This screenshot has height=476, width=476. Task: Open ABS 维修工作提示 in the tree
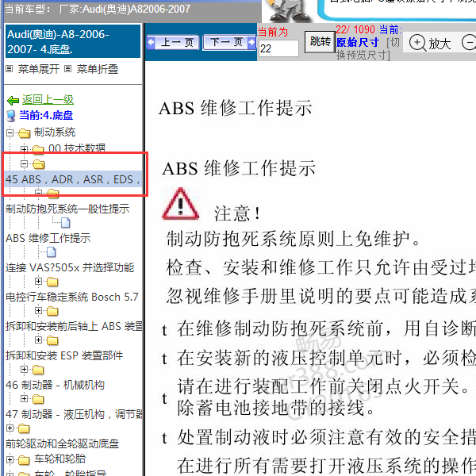click(48, 238)
